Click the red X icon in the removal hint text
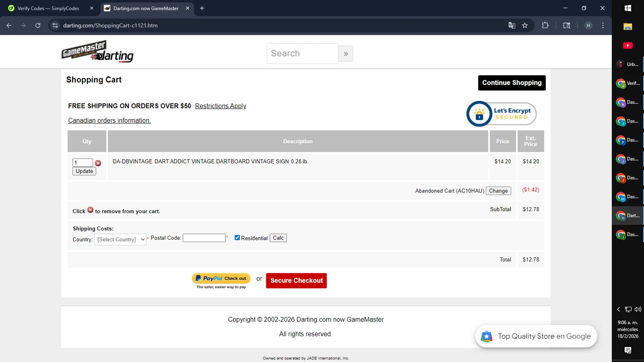This screenshot has height=362, width=644. (90, 210)
